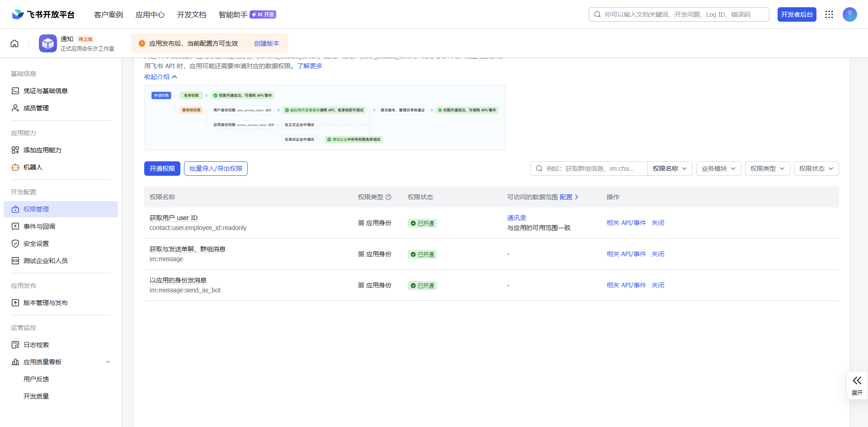This screenshot has height=427, width=868.
Task: Click the blue 开通权限 button
Action: pos(162,169)
